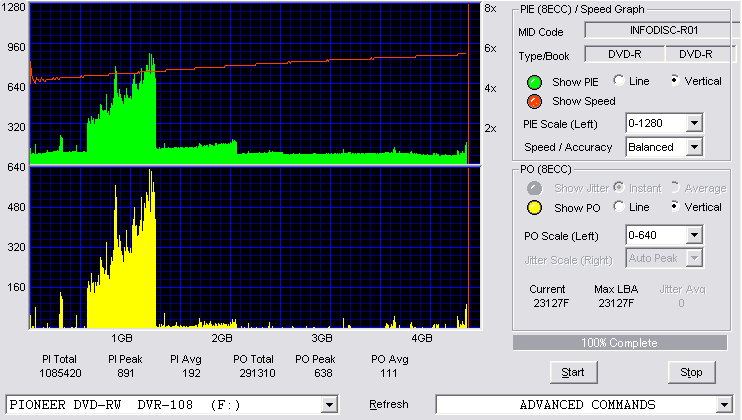Screen dimensions: 742x420
Task: Click the PO Avg value 111
Action: click(x=389, y=373)
